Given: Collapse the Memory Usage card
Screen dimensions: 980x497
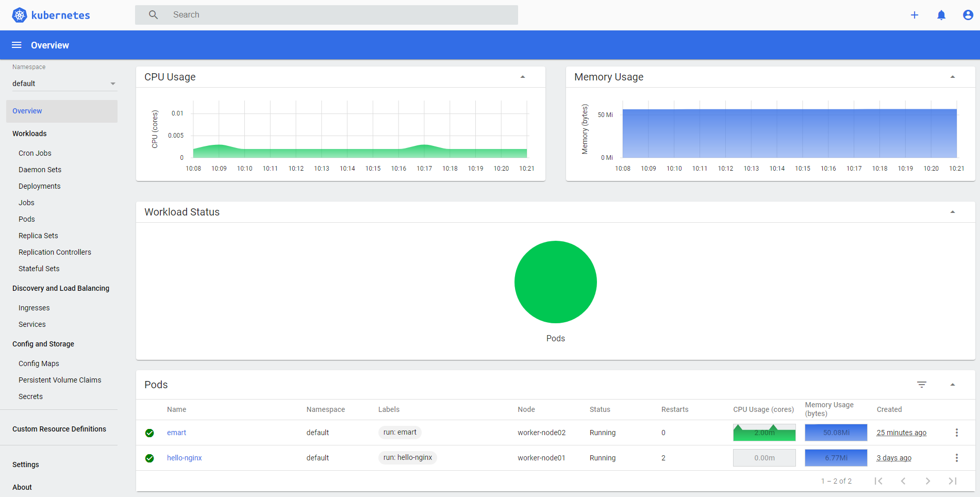Looking at the screenshot, I should 953,77.
